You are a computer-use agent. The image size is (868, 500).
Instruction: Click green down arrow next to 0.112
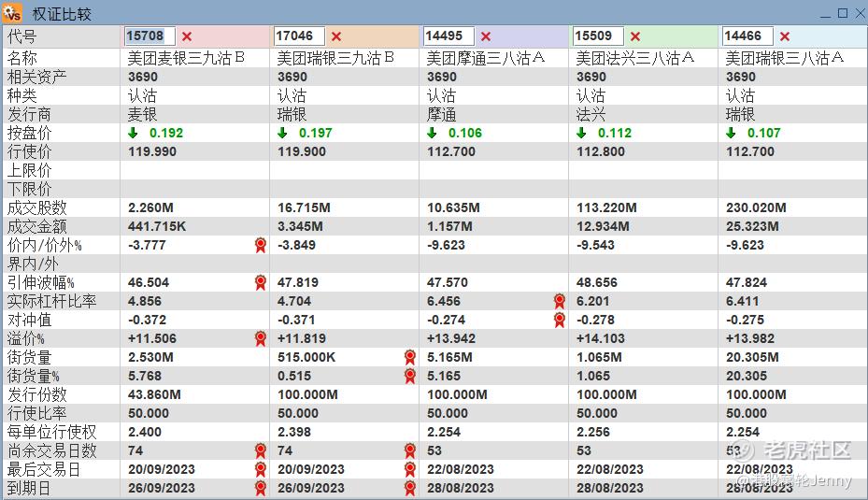coord(581,133)
